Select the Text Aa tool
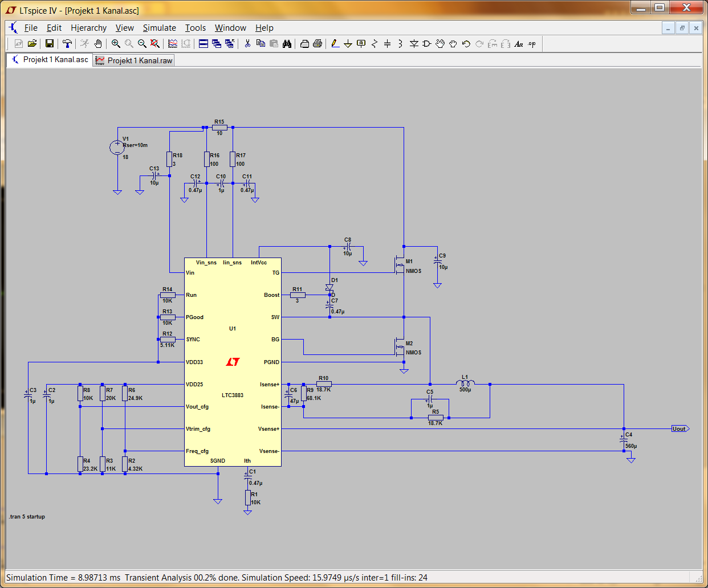708x588 pixels. pyautogui.click(x=519, y=44)
